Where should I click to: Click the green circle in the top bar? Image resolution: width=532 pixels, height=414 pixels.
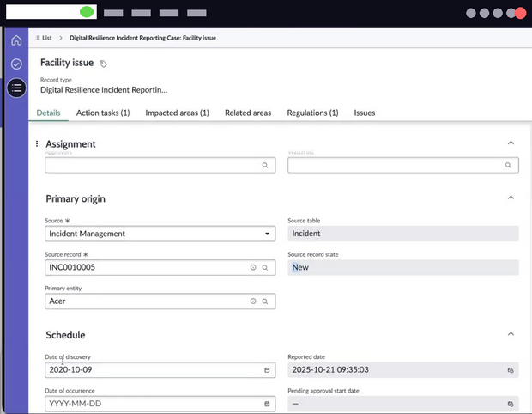(x=87, y=12)
